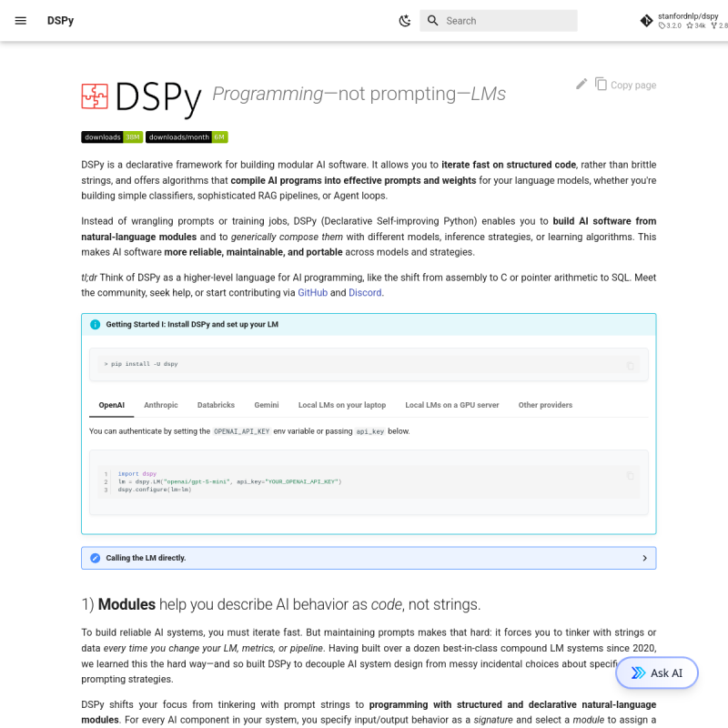Copy the pip install command
This screenshot has width=728, height=728.
coord(630,365)
